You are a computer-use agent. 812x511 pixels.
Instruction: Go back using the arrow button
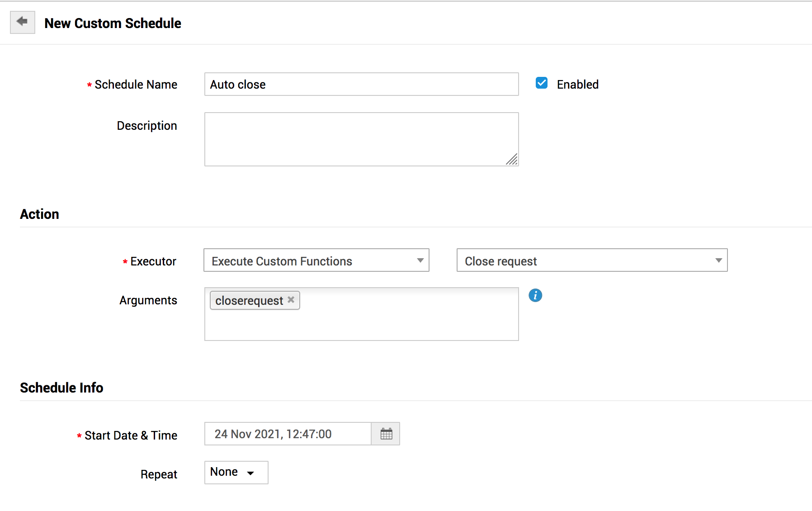coord(22,22)
